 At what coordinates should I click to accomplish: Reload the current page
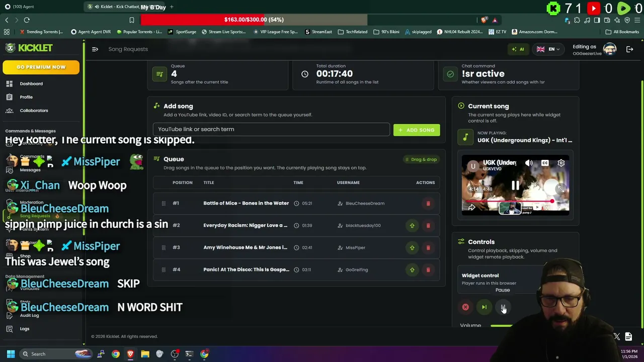pyautogui.click(x=27, y=20)
